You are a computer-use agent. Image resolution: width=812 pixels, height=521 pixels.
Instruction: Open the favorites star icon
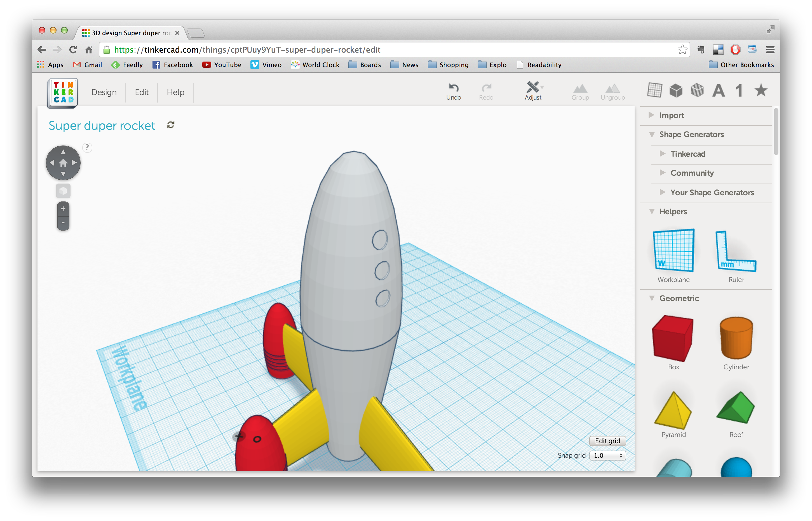click(761, 90)
